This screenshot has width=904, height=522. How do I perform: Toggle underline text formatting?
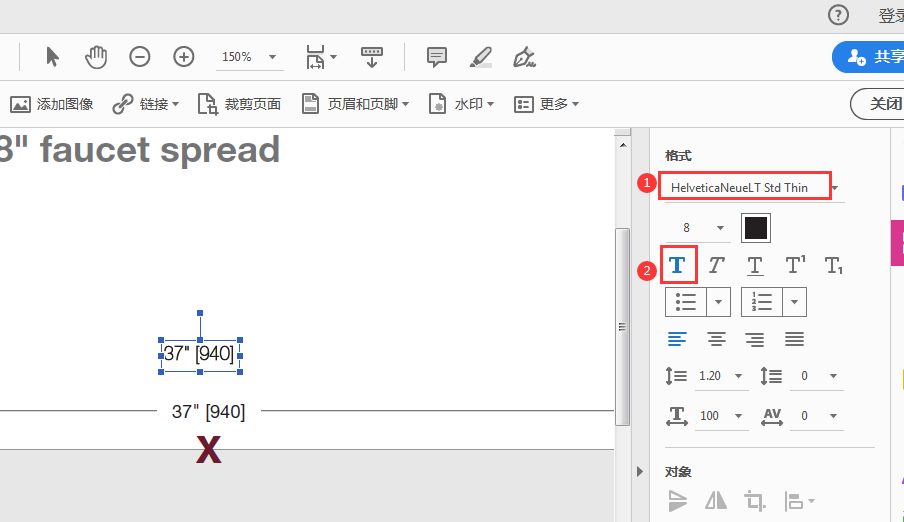point(755,265)
